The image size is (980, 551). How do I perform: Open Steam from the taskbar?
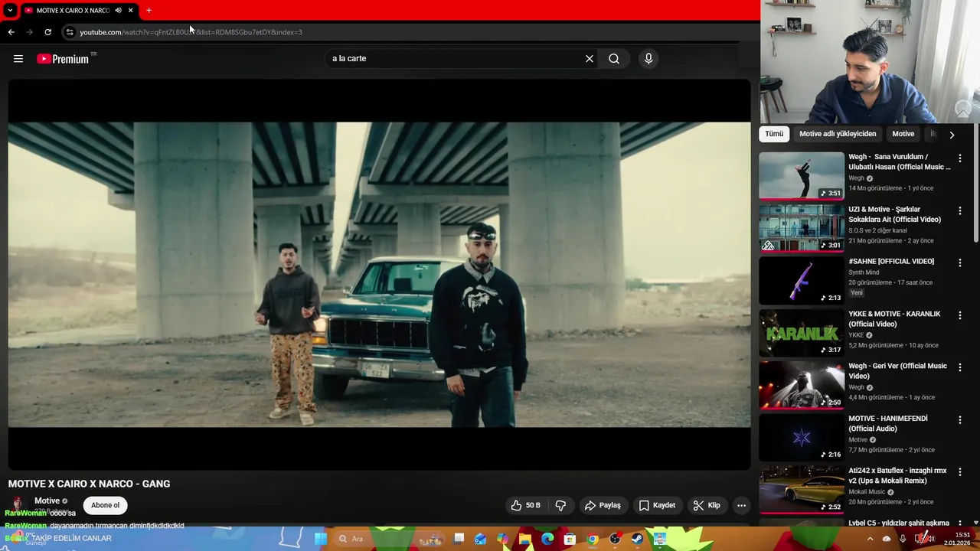click(637, 539)
